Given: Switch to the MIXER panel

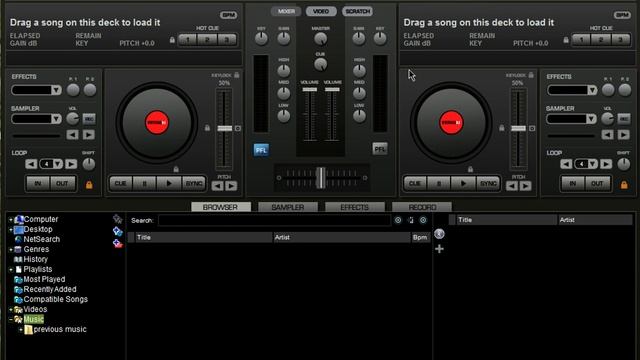Looking at the screenshot, I should pos(286,11).
